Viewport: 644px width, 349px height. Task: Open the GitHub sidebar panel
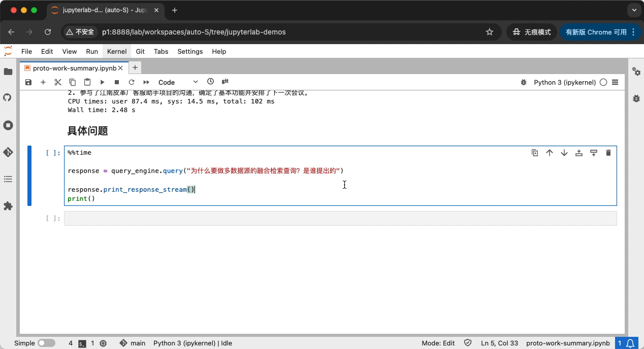[x=8, y=97]
